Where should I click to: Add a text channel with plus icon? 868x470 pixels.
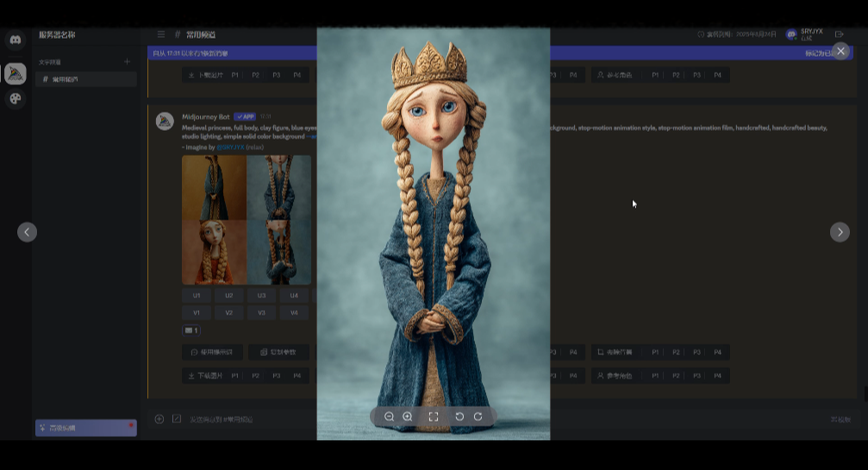point(127,62)
